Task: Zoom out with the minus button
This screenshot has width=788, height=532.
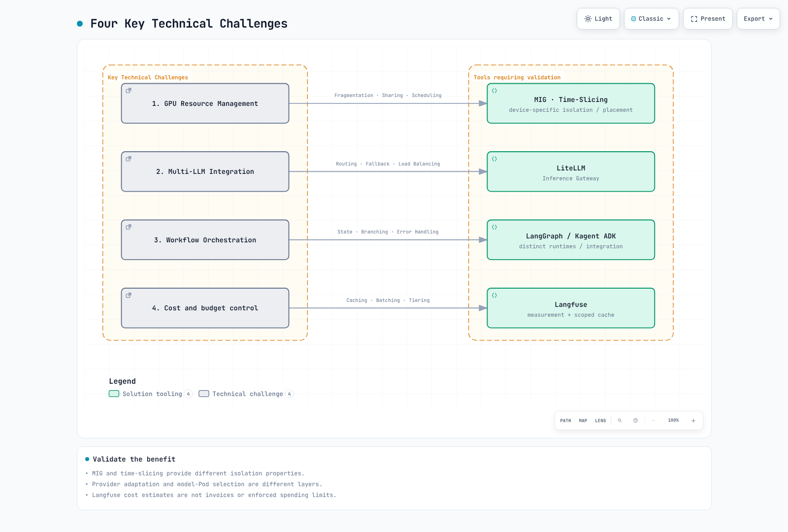Action: (x=653, y=421)
